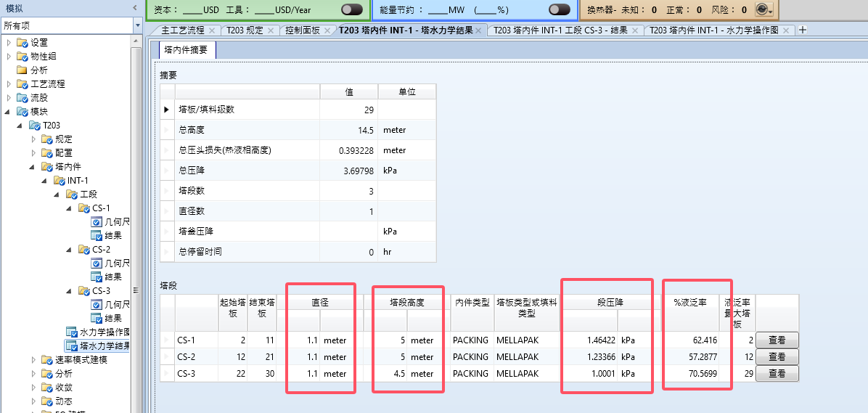
Task: Click the 工艺流程 folder icon
Action: pos(22,84)
